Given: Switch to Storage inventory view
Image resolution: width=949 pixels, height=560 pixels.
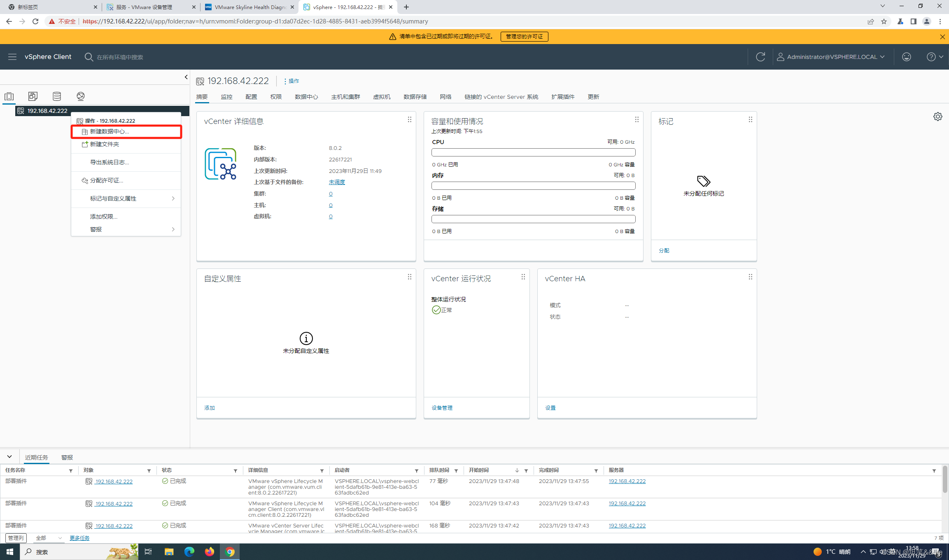Looking at the screenshot, I should click(x=57, y=96).
